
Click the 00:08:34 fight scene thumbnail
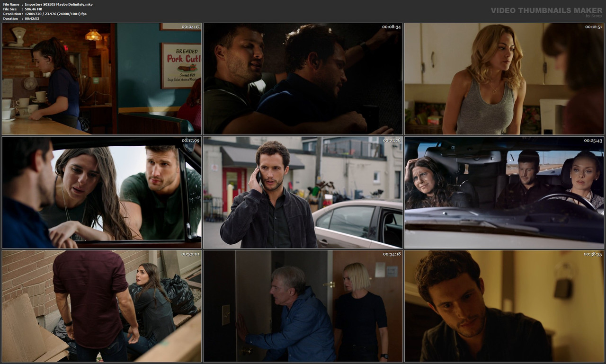pos(303,78)
